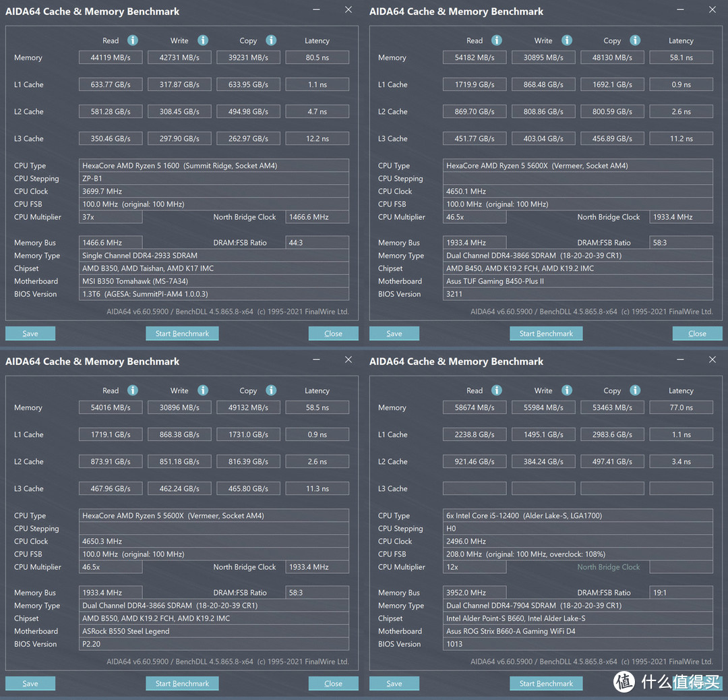Click the Read info icon in Asus B450 window

point(497,40)
